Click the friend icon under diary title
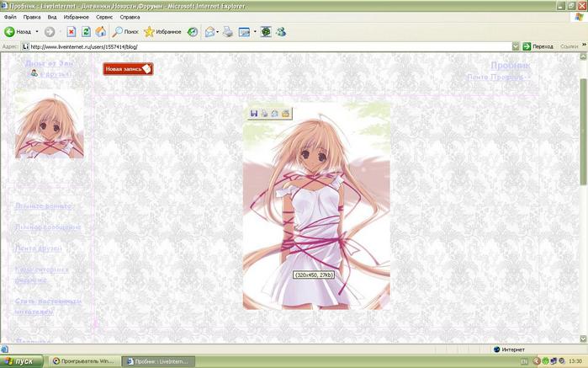The image size is (588, 368). (34, 73)
